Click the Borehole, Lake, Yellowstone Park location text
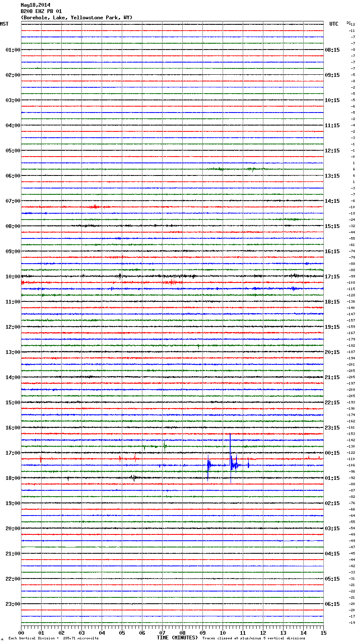This screenshot has width=357, height=644. click(76, 18)
